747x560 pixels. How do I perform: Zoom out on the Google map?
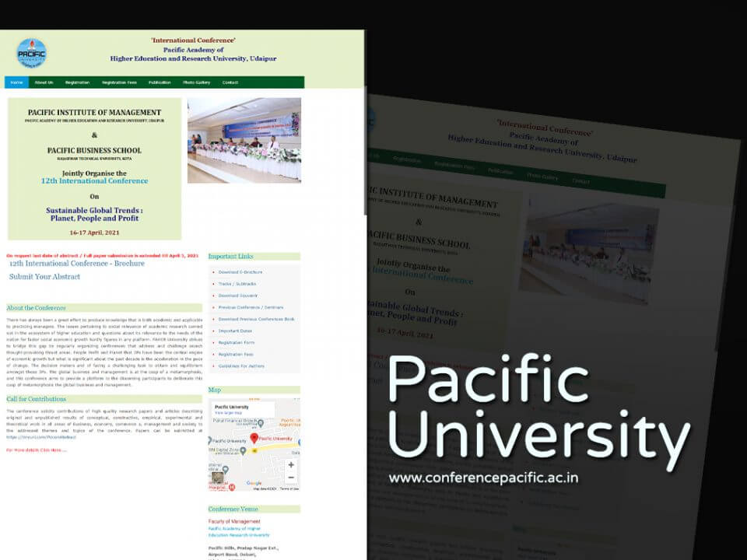(291, 477)
